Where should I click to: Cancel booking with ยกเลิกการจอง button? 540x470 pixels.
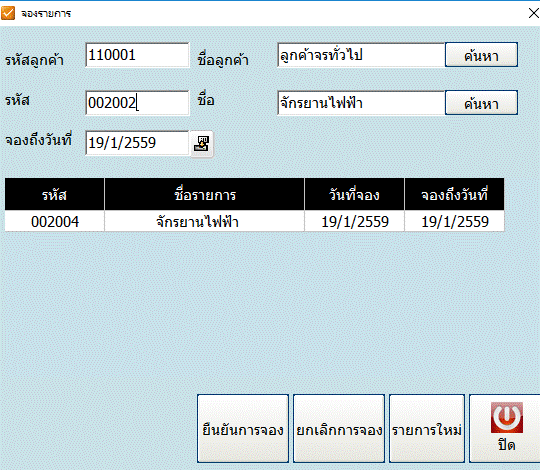click(x=339, y=429)
